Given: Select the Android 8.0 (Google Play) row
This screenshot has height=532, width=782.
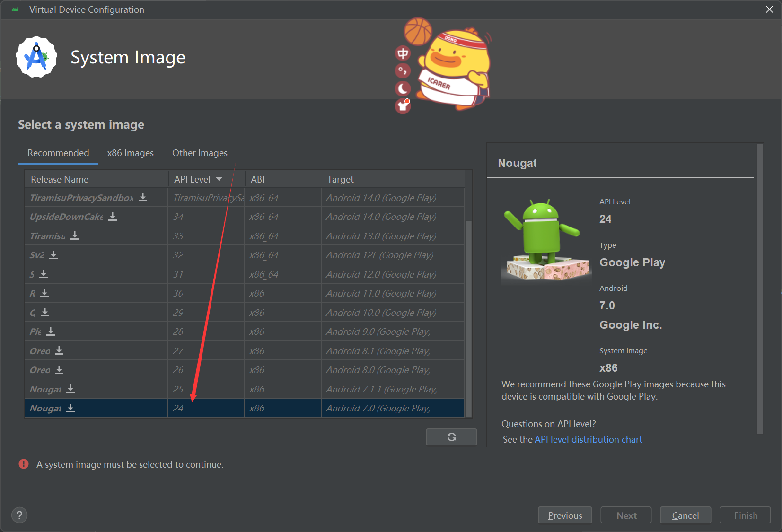Looking at the screenshot, I should [x=245, y=370].
